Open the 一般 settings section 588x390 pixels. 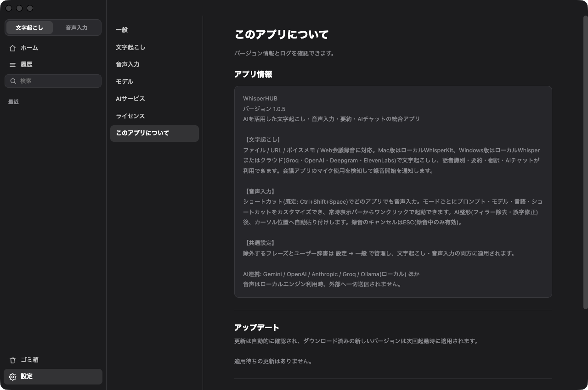[x=154, y=30]
